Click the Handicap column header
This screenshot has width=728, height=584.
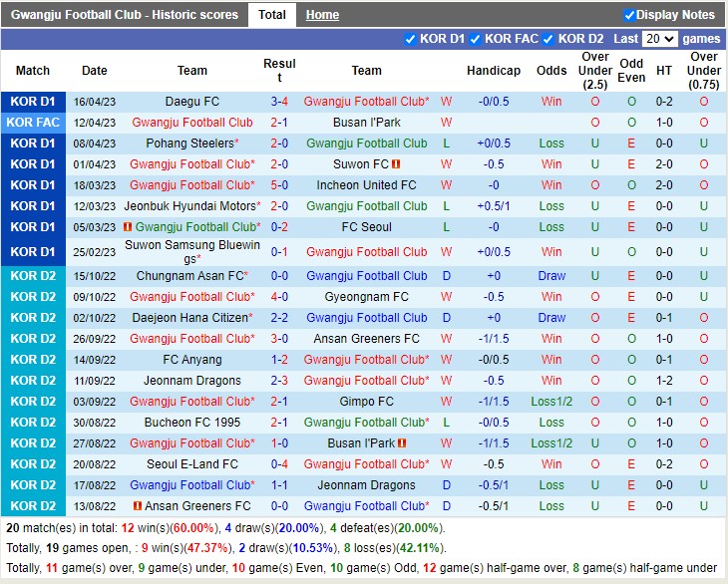[x=494, y=71]
